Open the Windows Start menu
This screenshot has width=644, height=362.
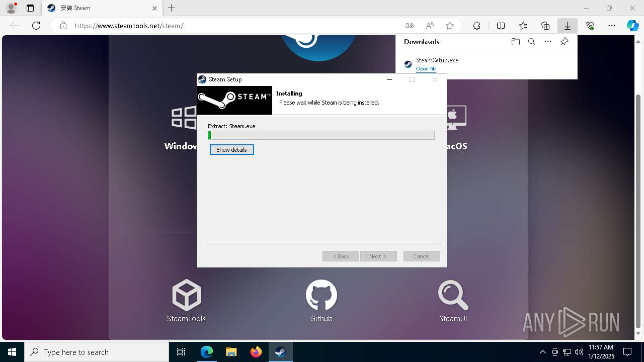(12, 352)
